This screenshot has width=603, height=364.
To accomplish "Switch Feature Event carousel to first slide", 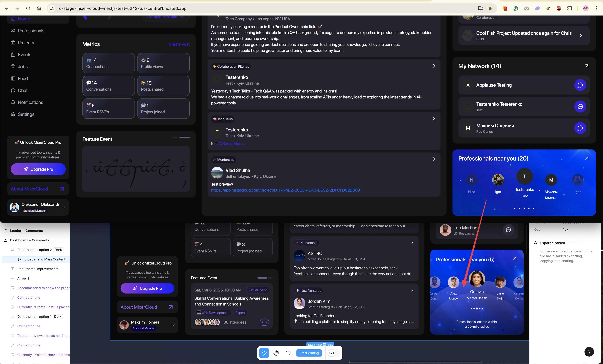I will [x=174, y=138].
